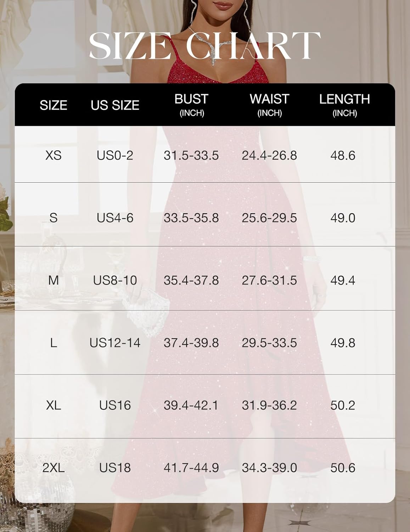Click the US8-10 cell
Viewport: 410px width, 532px height.
pos(115,280)
